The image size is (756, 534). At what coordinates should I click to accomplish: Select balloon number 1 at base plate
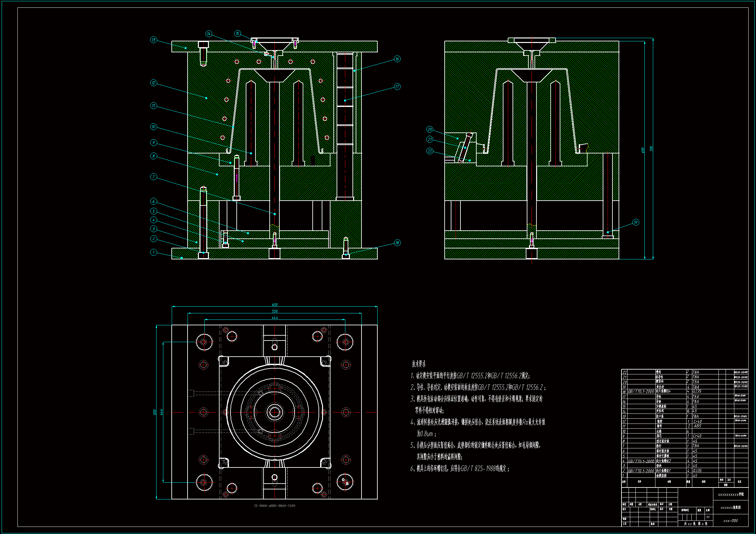(x=154, y=252)
